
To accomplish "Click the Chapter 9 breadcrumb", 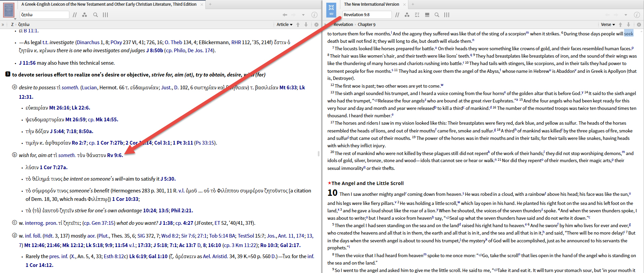I will coord(367,25).
